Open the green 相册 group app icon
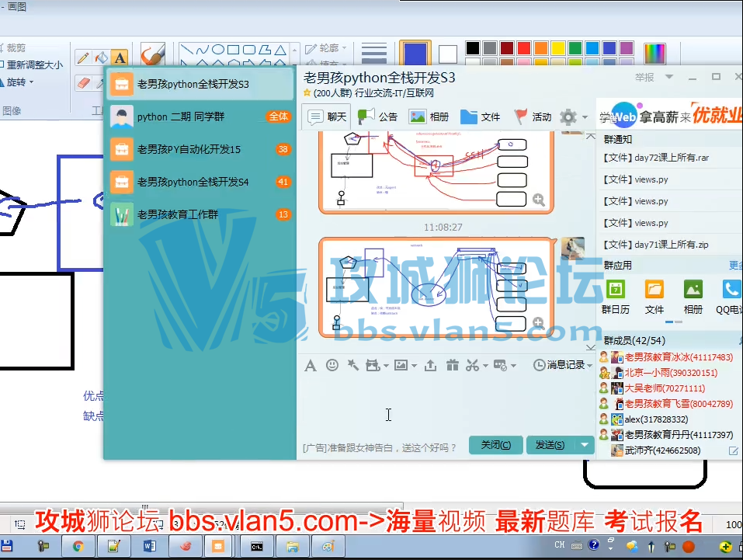 (x=693, y=289)
